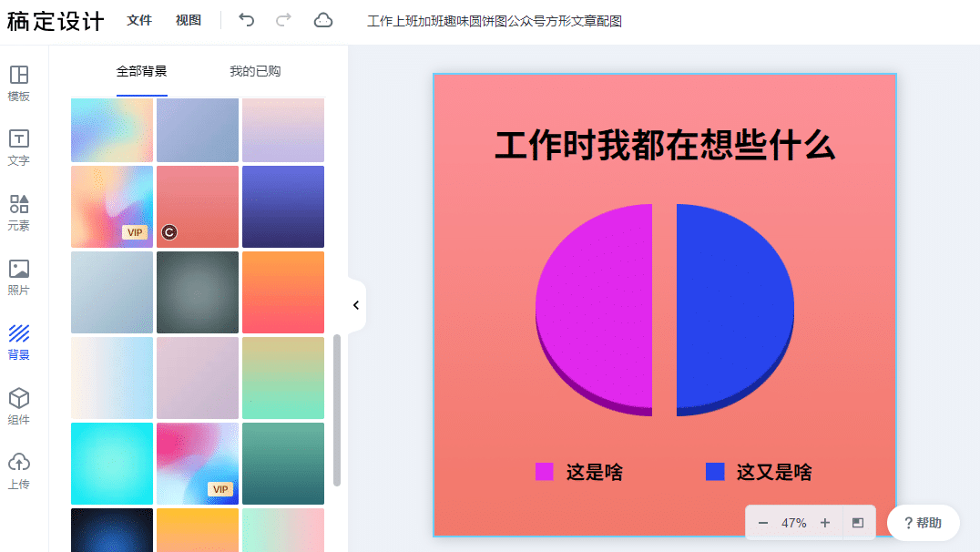Select the mint-to-pink background at bottom
This screenshot has height=552, width=980.
click(x=283, y=530)
